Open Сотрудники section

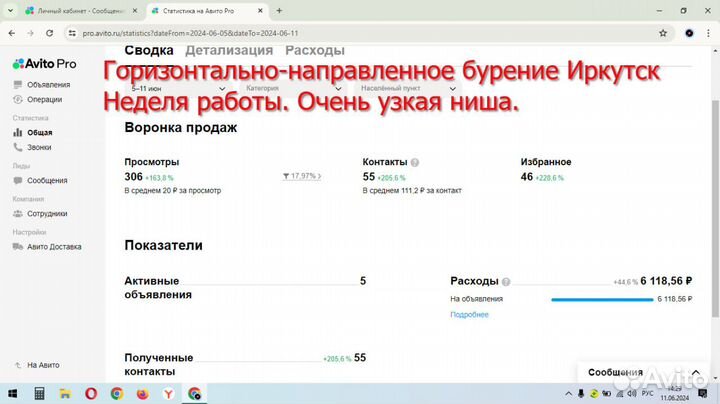click(x=47, y=213)
